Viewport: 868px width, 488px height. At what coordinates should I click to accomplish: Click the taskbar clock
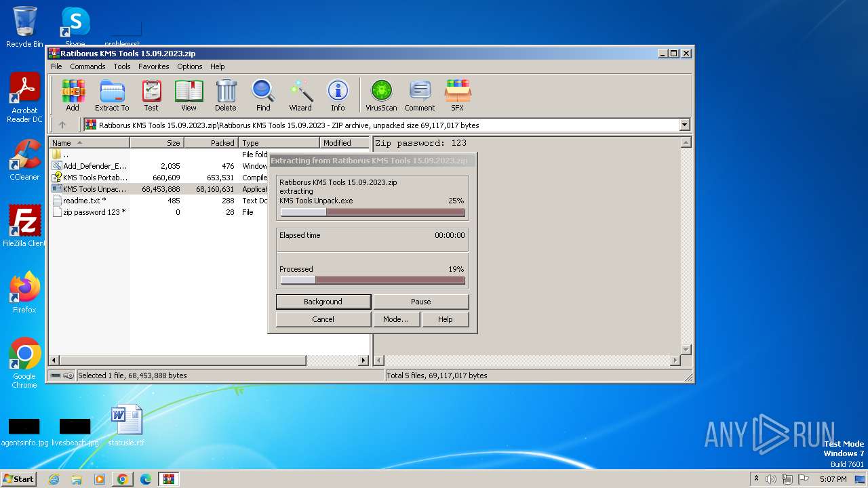pos(833,479)
